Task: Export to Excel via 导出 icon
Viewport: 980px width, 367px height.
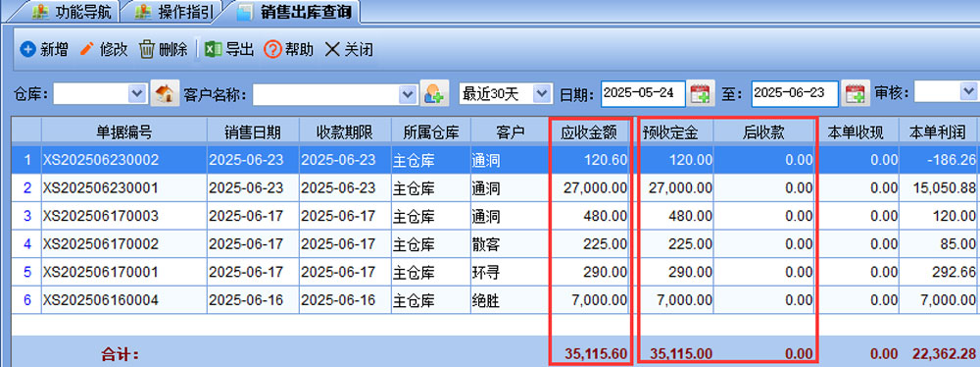Action: coord(214,49)
